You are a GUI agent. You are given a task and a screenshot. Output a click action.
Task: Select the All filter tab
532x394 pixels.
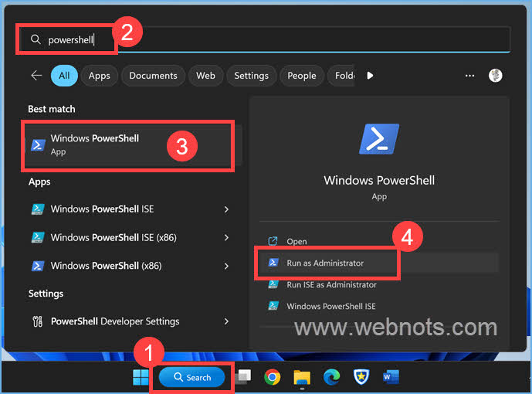coord(64,76)
